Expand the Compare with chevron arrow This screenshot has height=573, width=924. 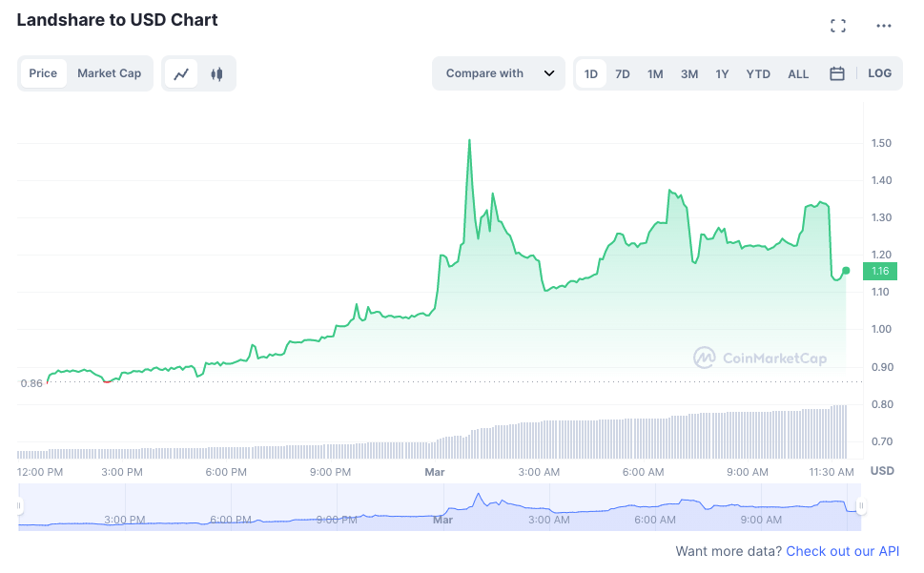point(548,72)
